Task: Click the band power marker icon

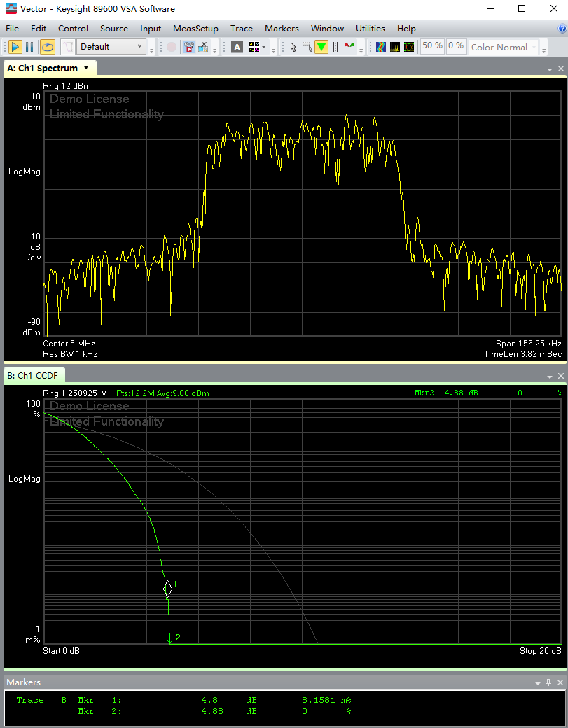Action: 335,47
